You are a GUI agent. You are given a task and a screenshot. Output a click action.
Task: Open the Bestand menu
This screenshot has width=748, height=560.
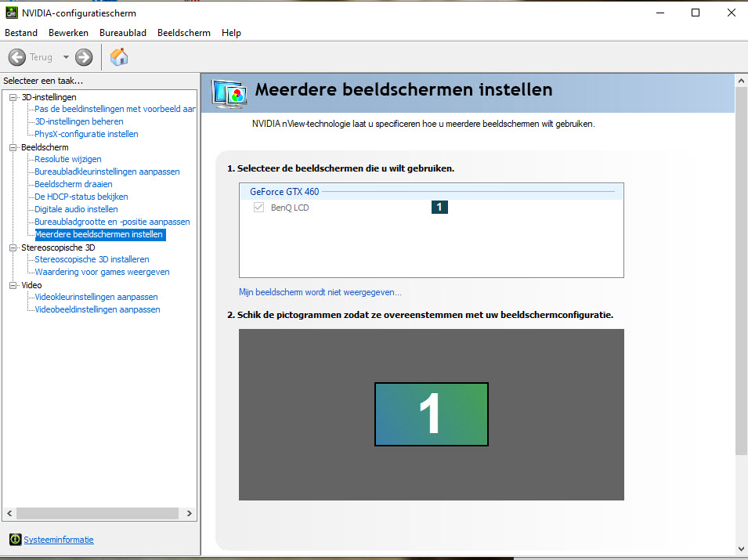coord(21,32)
